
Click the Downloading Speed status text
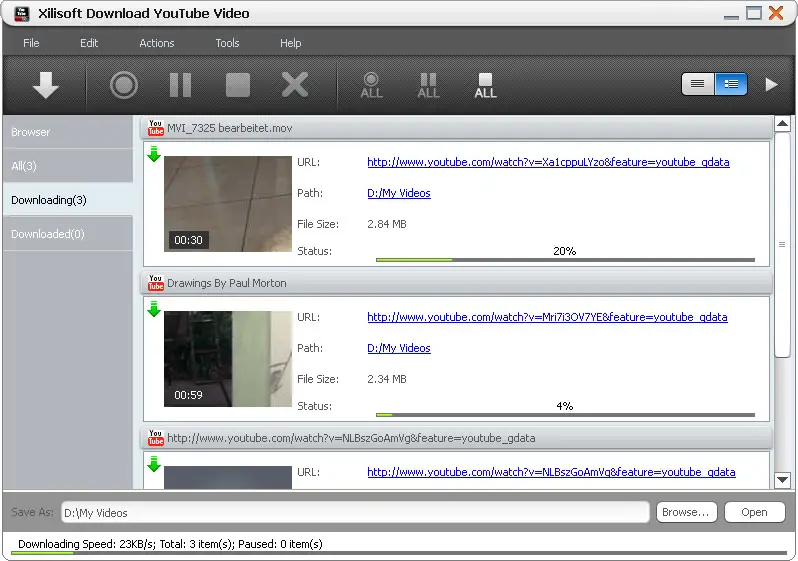click(170, 544)
